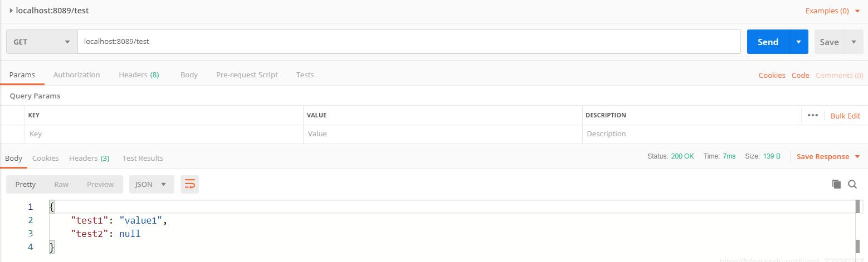Open the GET method dropdown
The height and width of the screenshot is (262, 868).
42,42
